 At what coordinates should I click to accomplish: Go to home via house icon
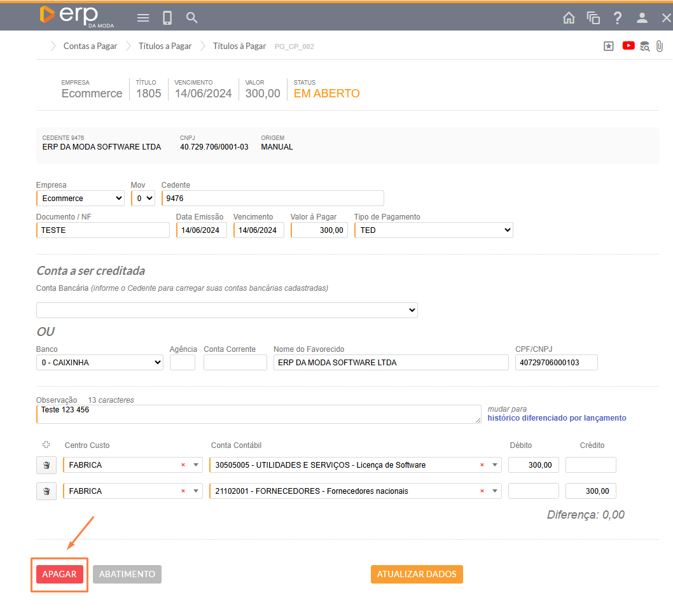tap(569, 18)
